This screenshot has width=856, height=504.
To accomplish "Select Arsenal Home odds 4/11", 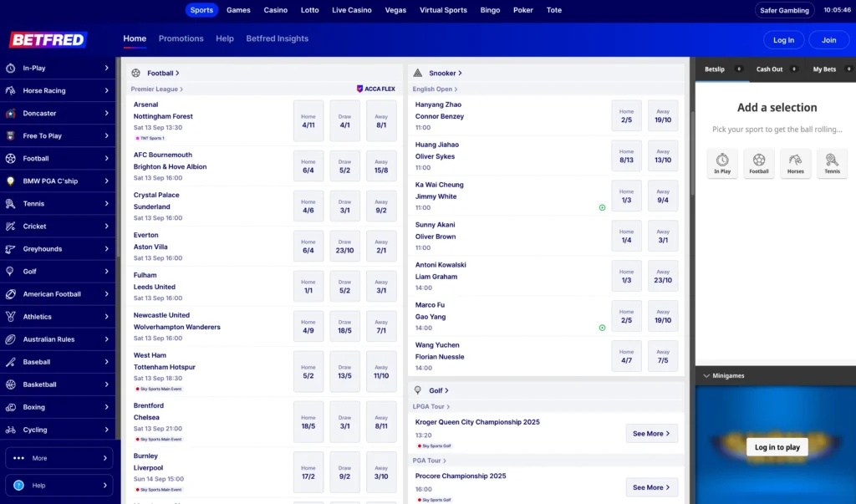I will click(308, 121).
